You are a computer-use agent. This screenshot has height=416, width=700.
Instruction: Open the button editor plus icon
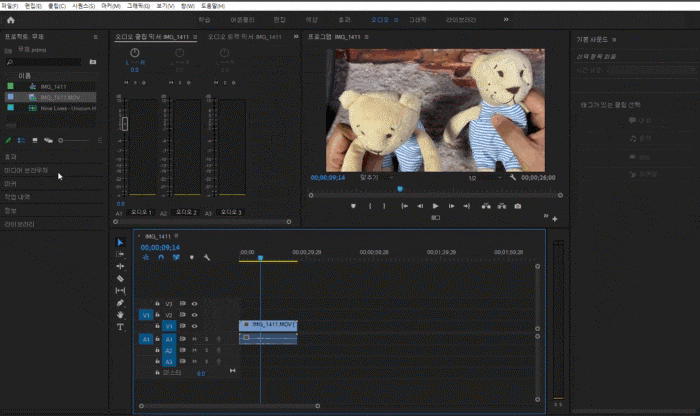pyautogui.click(x=554, y=219)
